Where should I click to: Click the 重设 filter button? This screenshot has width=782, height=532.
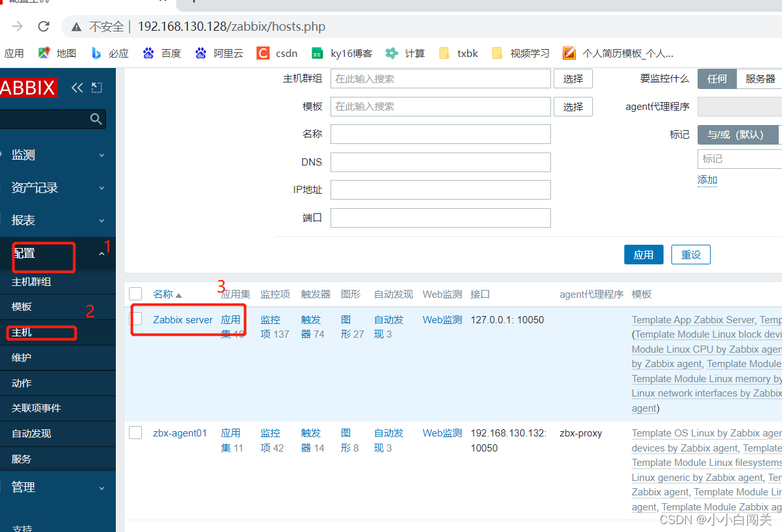click(691, 255)
